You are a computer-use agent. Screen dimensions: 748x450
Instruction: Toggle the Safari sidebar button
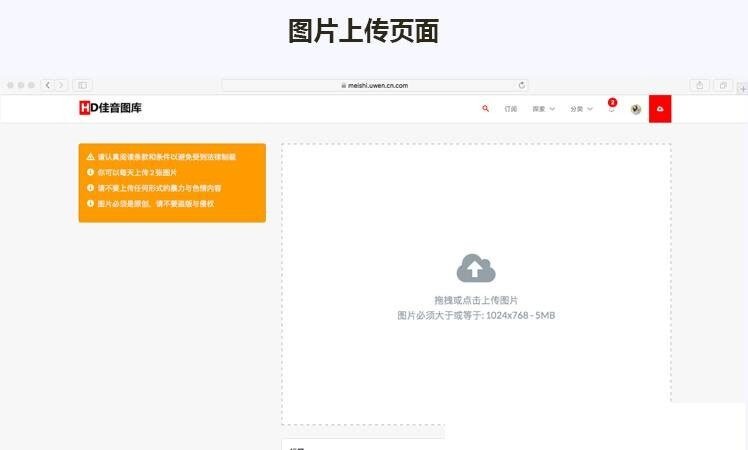point(82,85)
